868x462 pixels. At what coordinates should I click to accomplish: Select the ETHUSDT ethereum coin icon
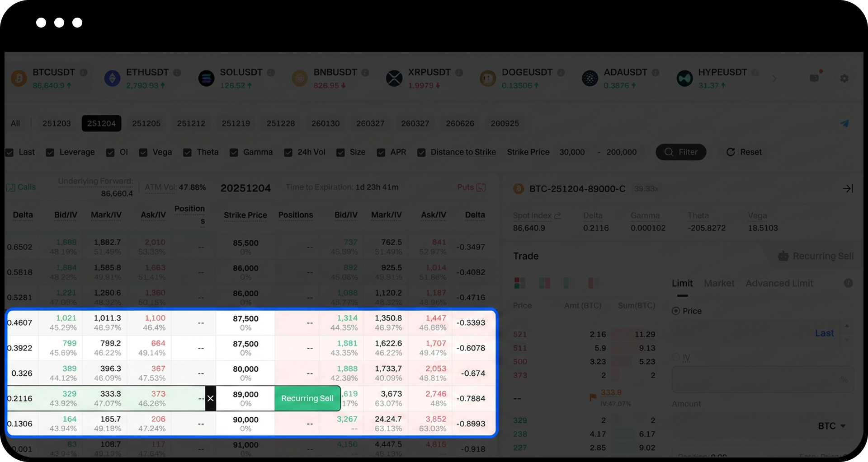pyautogui.click(x=112, y=79)
